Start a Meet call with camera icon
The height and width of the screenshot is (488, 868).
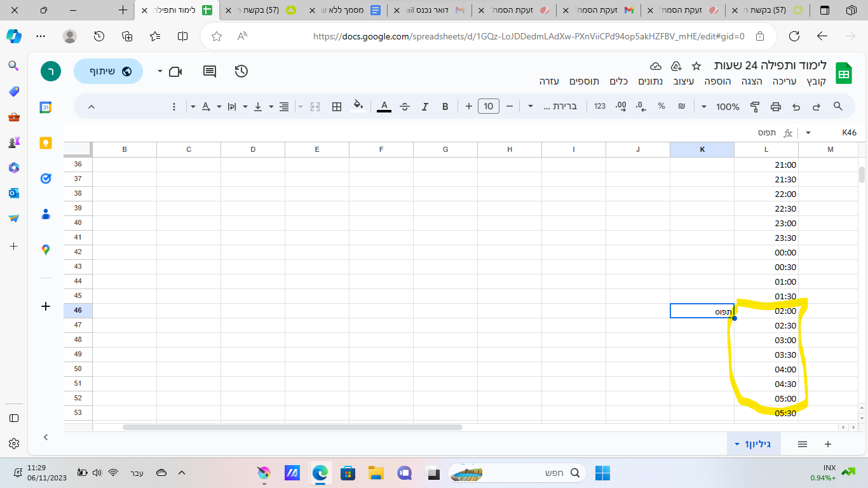coord(175,71)
